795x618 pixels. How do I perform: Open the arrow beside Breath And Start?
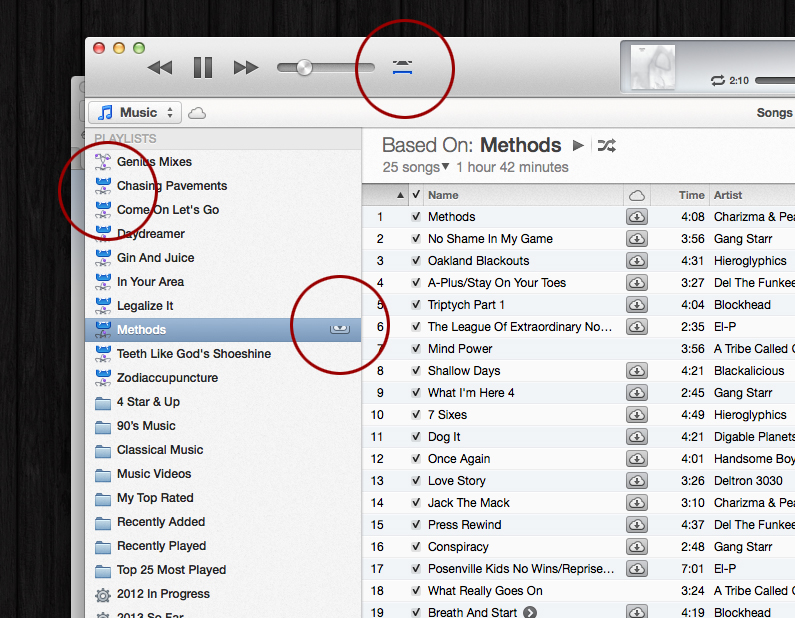tap(530, 612)
